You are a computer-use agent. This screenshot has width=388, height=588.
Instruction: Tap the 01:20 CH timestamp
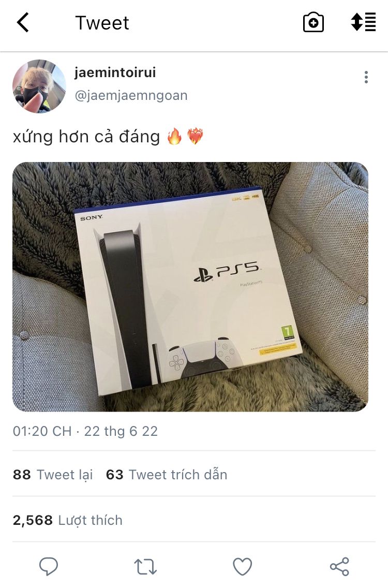pos(42,431)
